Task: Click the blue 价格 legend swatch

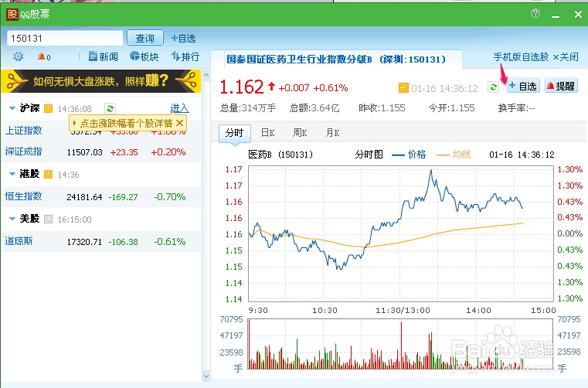Action: coord(398,155)
